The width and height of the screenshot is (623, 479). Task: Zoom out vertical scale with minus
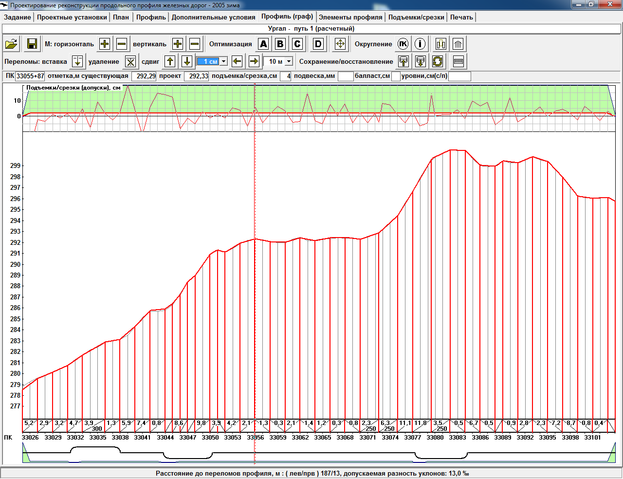click(x=195, y=45)
